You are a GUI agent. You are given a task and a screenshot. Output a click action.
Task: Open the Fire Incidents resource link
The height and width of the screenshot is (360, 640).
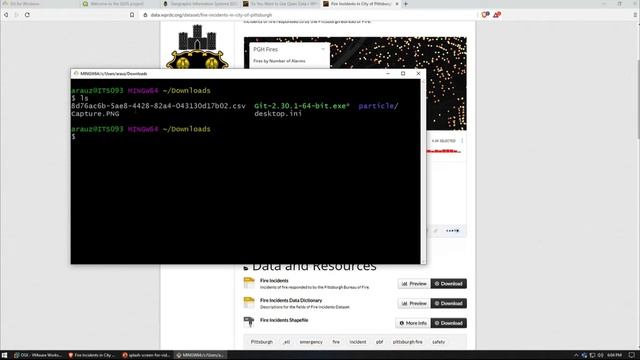tap(274, 281)
